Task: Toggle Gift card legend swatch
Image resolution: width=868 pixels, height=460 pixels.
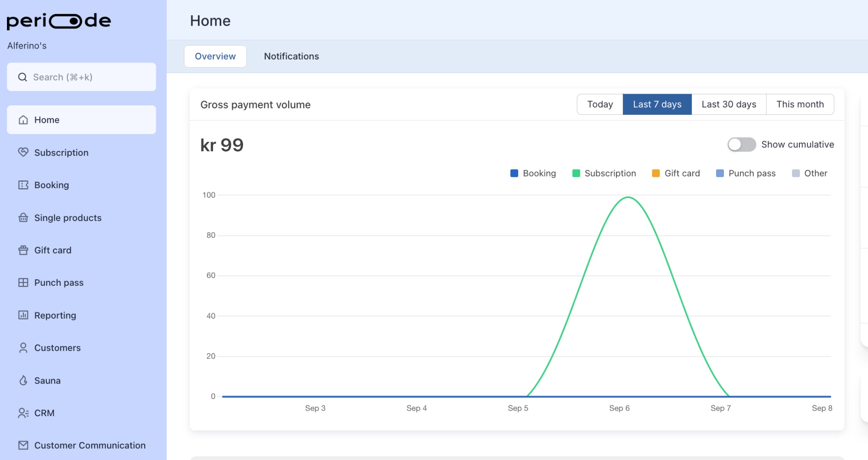Action: click(x=656, y=173)
